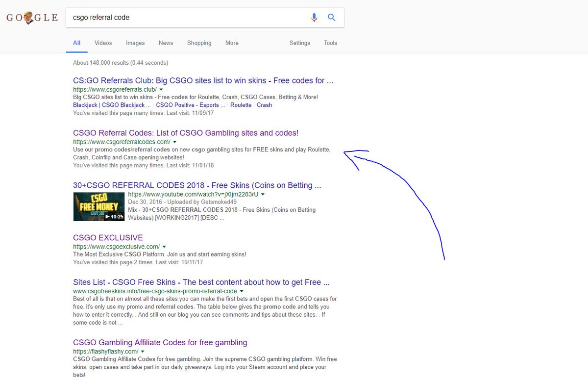Image resolution: width=588 pixels, height=380 pixels.
Task: Click the youtube.com/watch green URL
Action: pos(193,194)
